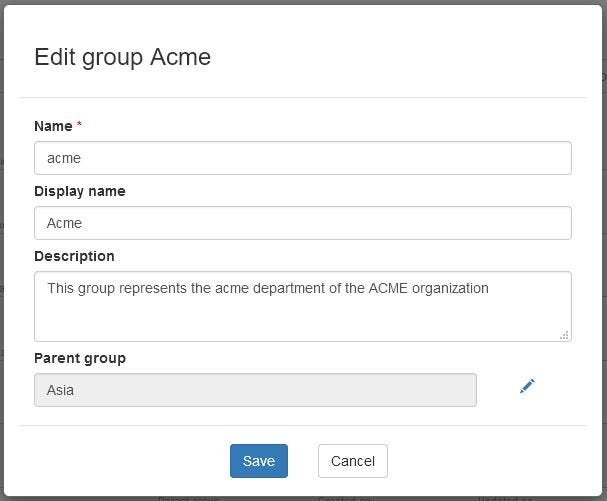This screenshot has height=501, width=607.
Task: Click the first line of Description text
Action: [268, 288]
